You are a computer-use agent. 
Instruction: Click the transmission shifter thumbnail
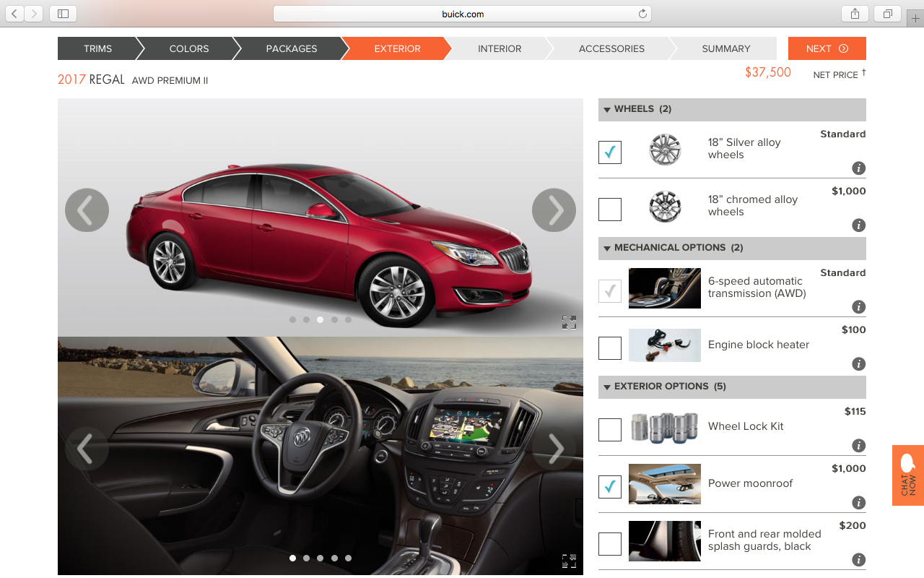665,288
